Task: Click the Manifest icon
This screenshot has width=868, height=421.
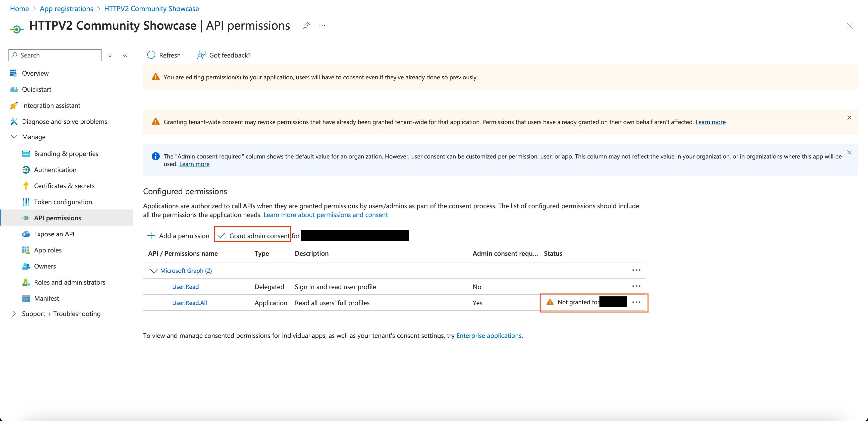Action: pos(26,298)
